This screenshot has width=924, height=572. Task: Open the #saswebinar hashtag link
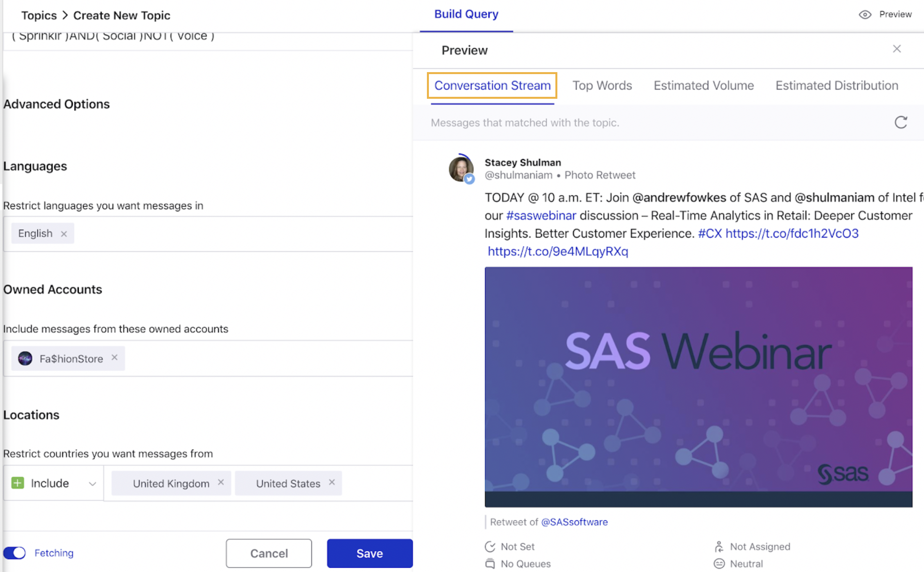541,216
